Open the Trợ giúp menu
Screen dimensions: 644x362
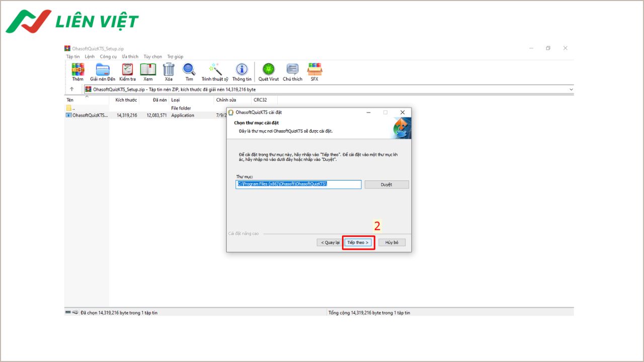pyautogui.click(x=175, y=57)
